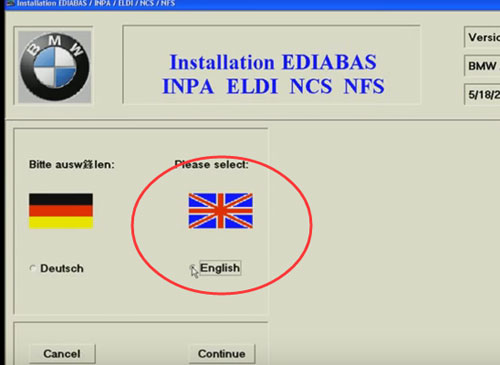Click the 5/18 date field
Screen dimensions: 500x365
pyautogui.click(x=482, y=95)
